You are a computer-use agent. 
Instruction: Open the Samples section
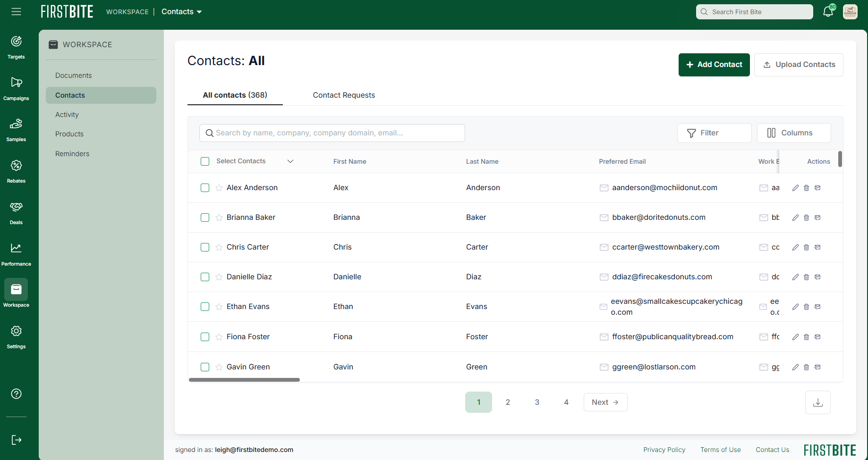16,130
